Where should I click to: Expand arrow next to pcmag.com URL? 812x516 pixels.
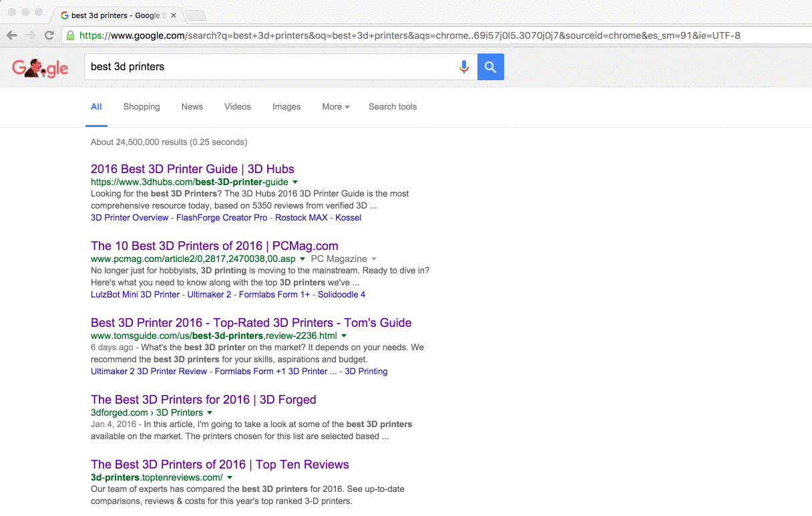[x=302, y=259]
